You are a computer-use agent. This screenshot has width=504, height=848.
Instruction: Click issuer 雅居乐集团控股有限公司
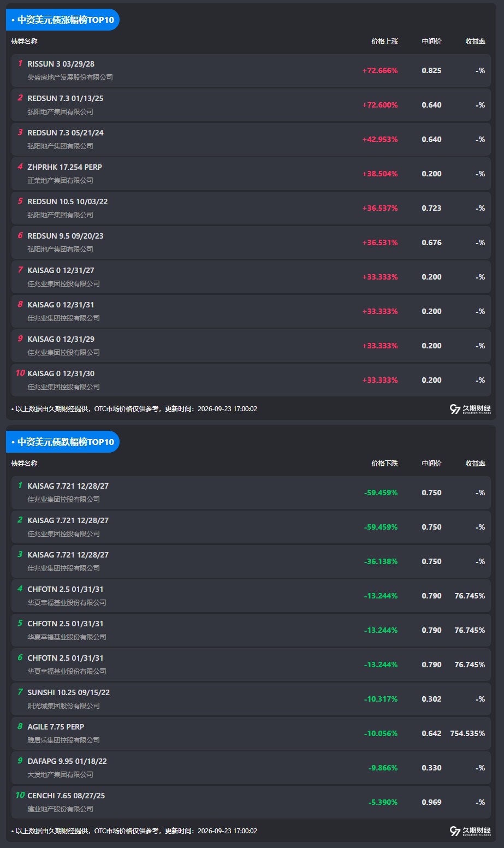click(x=64, y=740)
